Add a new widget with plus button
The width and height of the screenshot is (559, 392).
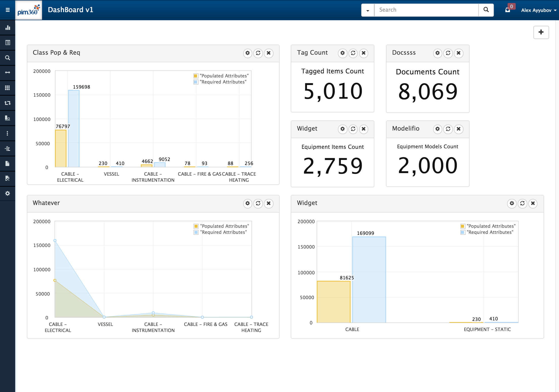click(x=541, y=32)
